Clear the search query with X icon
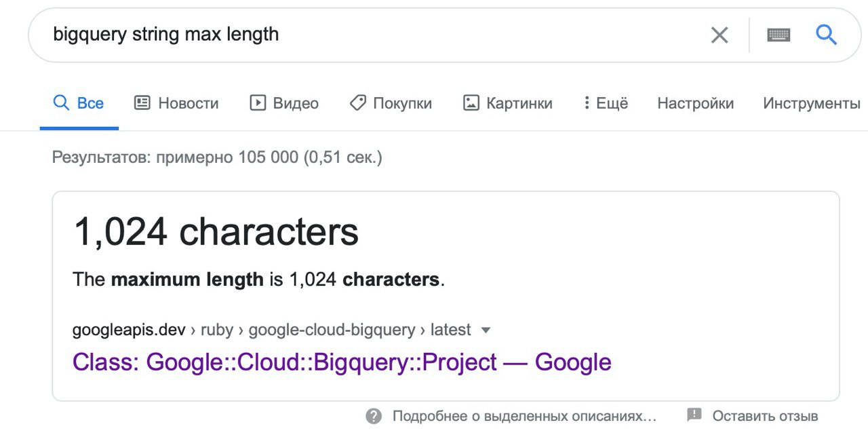Image resolution: width=868 pixels, height=433 pixels. 719,35
